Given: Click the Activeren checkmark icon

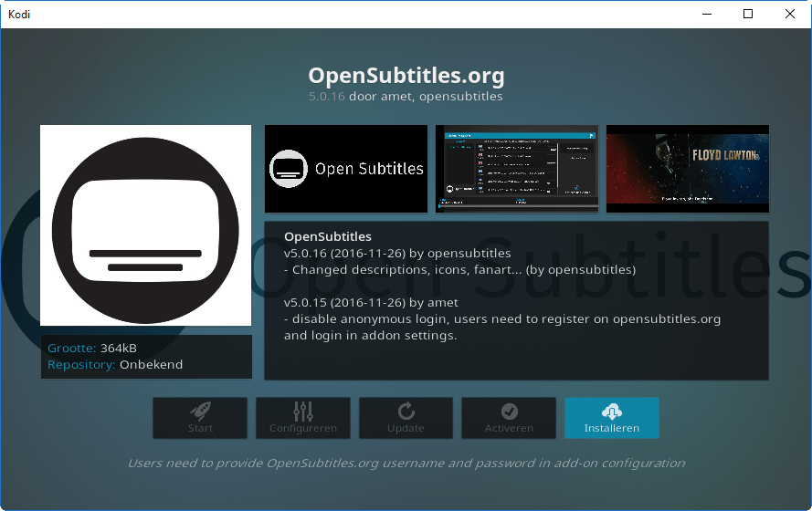Looking at the screenshot, I should click(x=509, y=412).
